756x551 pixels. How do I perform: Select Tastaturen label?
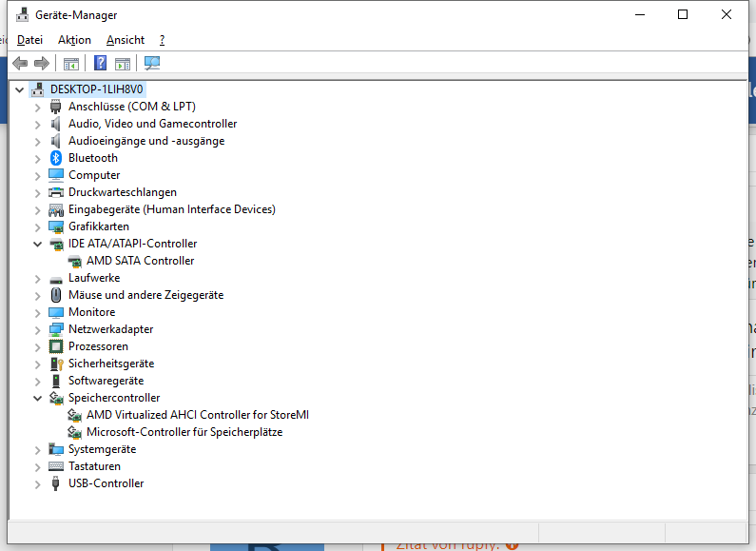(94, 466)
